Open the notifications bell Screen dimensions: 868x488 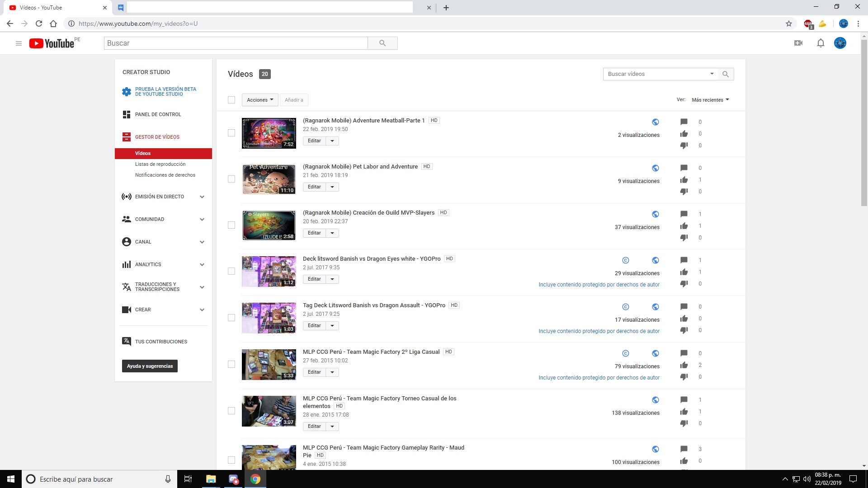click(821, 43)
